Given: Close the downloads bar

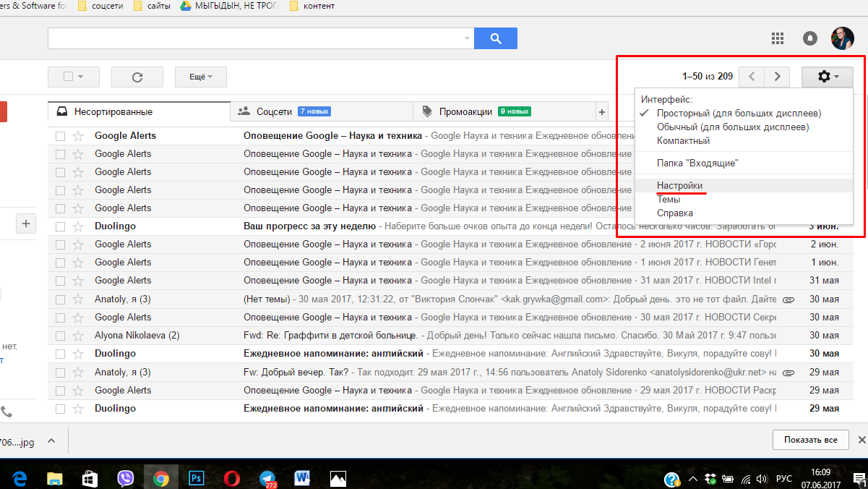Looking at the screenshot, I should point(861,440).
